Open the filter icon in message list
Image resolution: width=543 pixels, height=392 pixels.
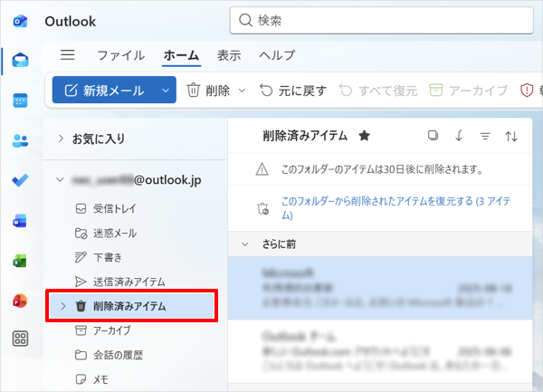[x=485, y=136]
